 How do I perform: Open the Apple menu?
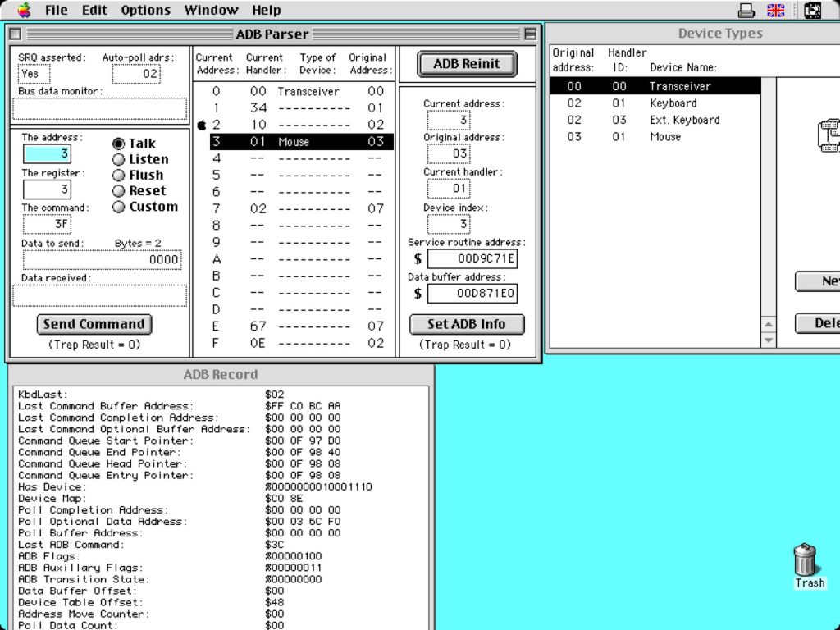click(x=24, y=10)
